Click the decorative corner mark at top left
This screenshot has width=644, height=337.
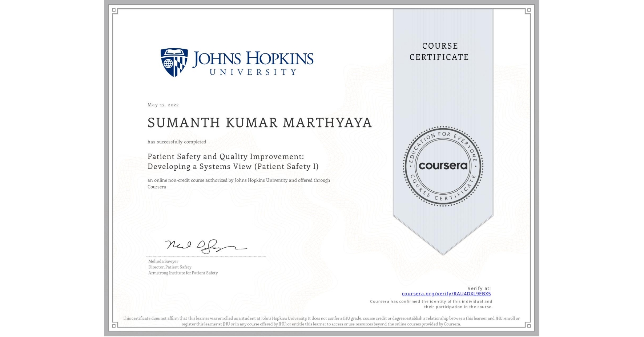pyautogui.click(x=114, y=10)
